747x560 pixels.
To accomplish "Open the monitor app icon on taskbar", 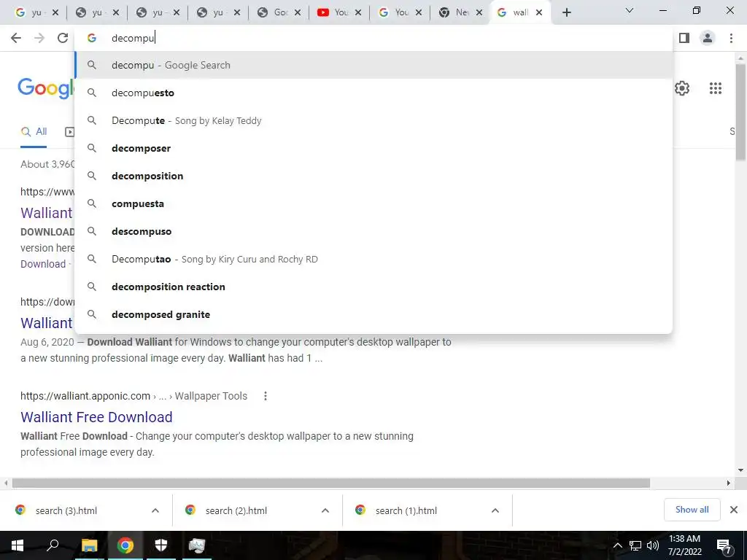I will 197,545.
